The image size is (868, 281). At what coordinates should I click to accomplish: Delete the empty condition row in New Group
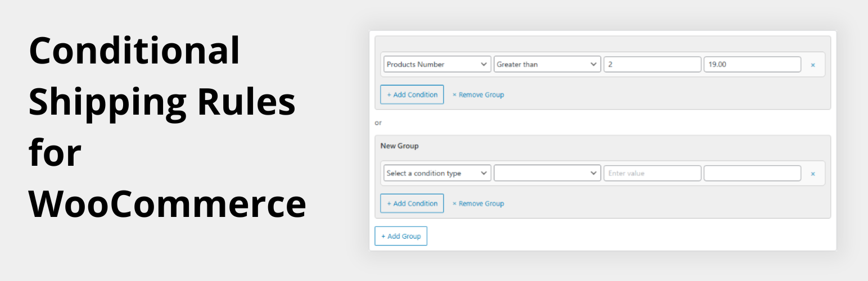coord(812,174)
